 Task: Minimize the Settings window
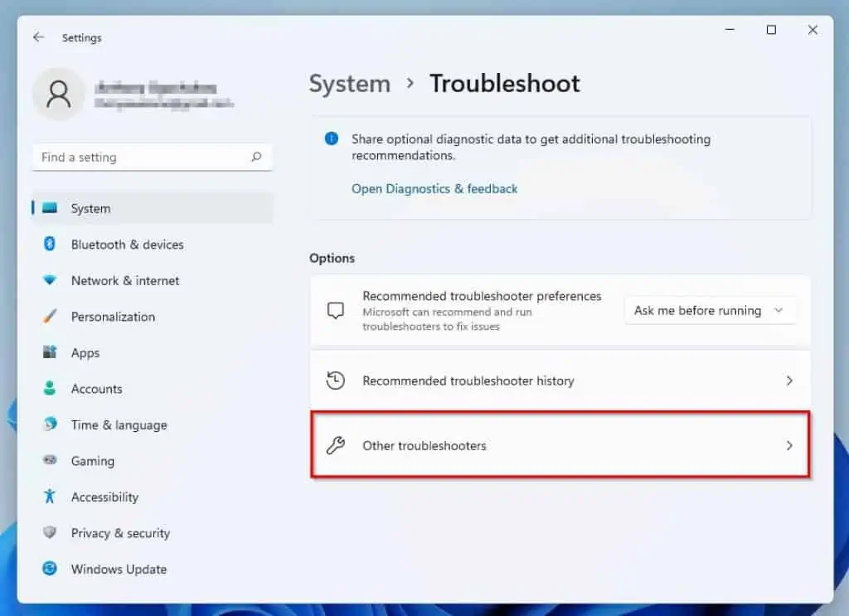pyautogui.click(x=730, y=30)
